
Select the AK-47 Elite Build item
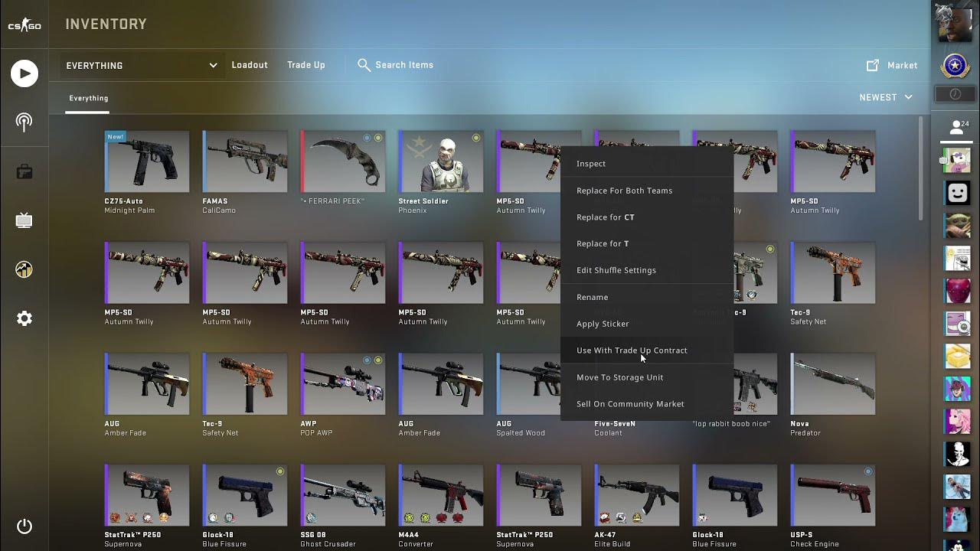(x=636, y=506)
